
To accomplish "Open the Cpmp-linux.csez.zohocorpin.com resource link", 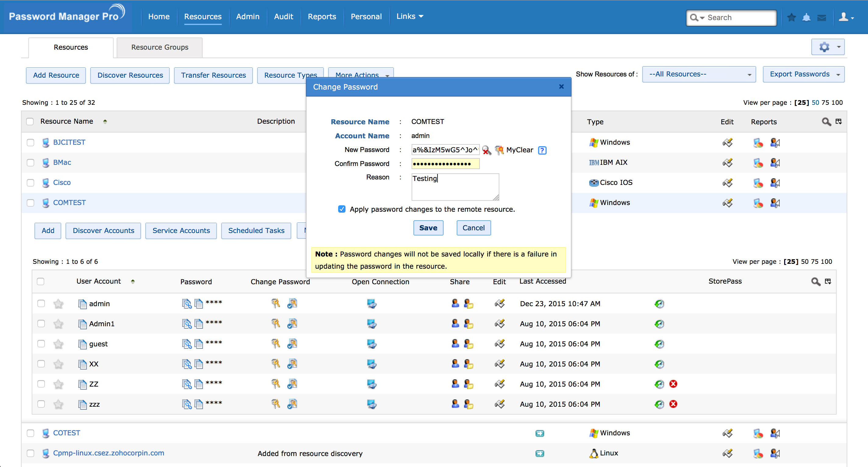I will pyautogui.click(x=108, y=453).
